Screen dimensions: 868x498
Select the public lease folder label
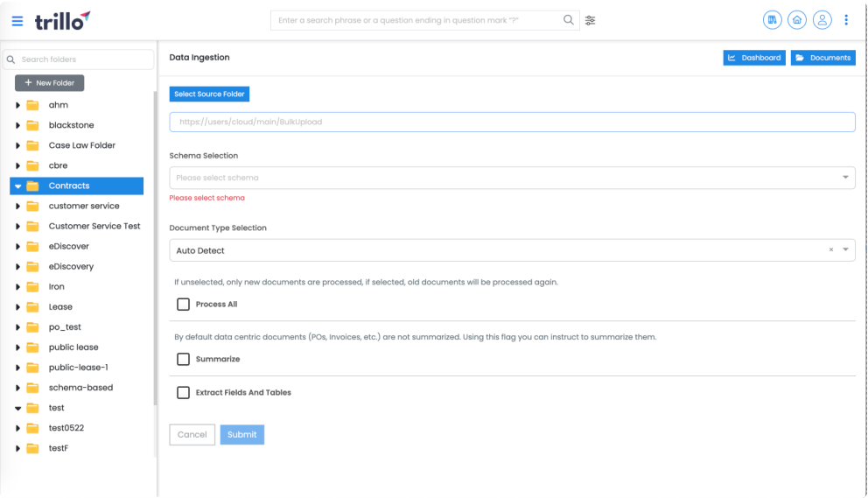tap(73, 347)
